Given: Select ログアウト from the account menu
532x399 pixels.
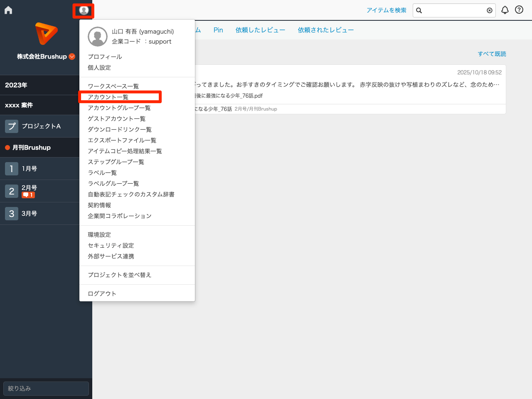Looking at the screenshot, I should click(102, 293).
